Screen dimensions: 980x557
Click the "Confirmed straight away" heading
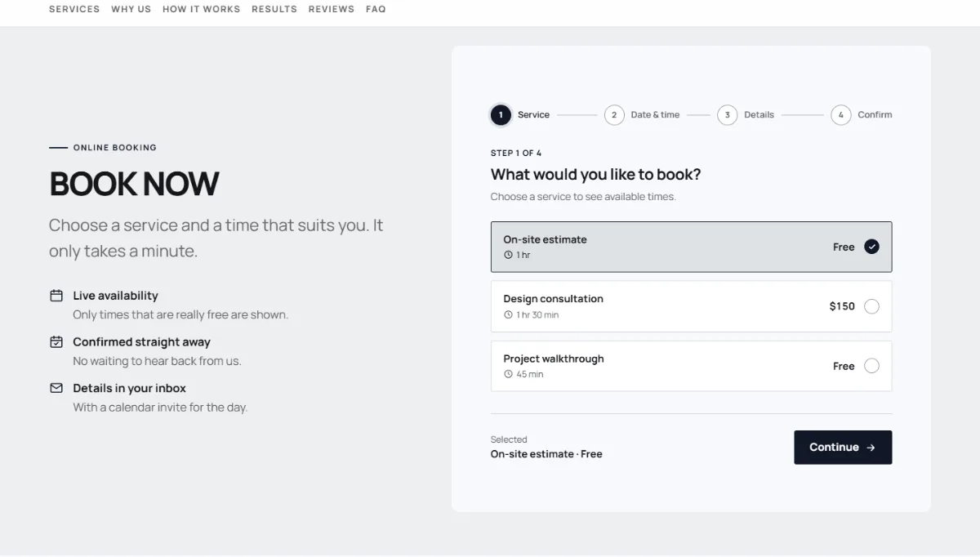[x=141, y=342]
